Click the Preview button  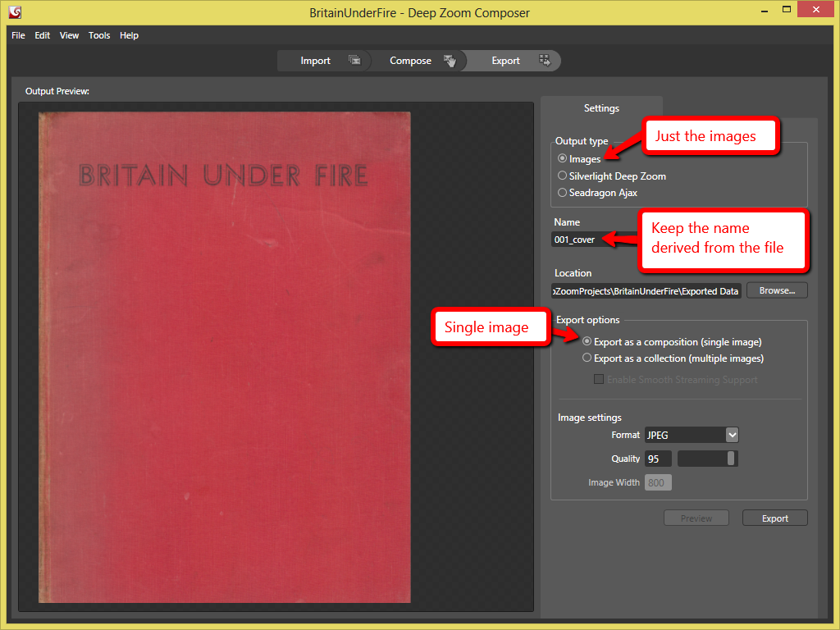(696, 518)
